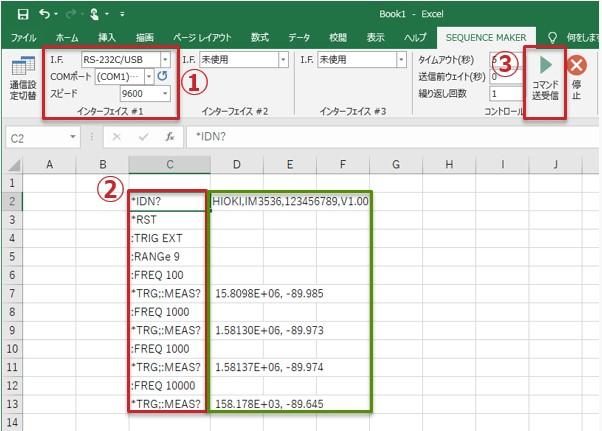Click the insert function fx icon

(x=170, y=137)
